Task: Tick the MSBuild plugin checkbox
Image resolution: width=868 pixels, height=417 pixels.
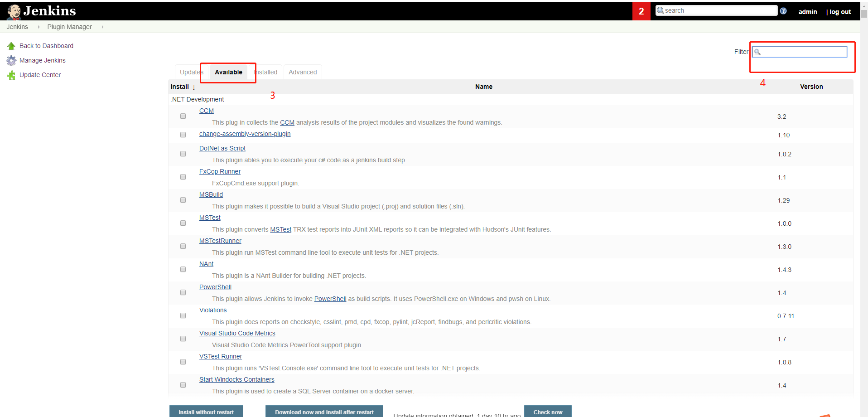Action: point(183,200)
